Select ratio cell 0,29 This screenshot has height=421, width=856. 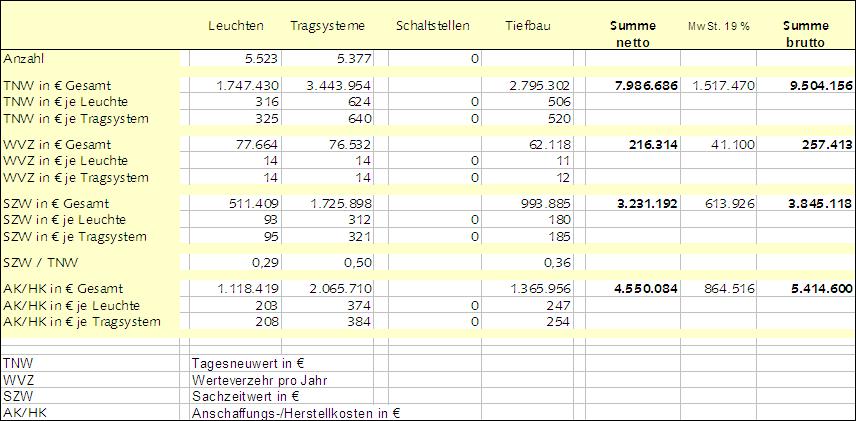[265, 263]
